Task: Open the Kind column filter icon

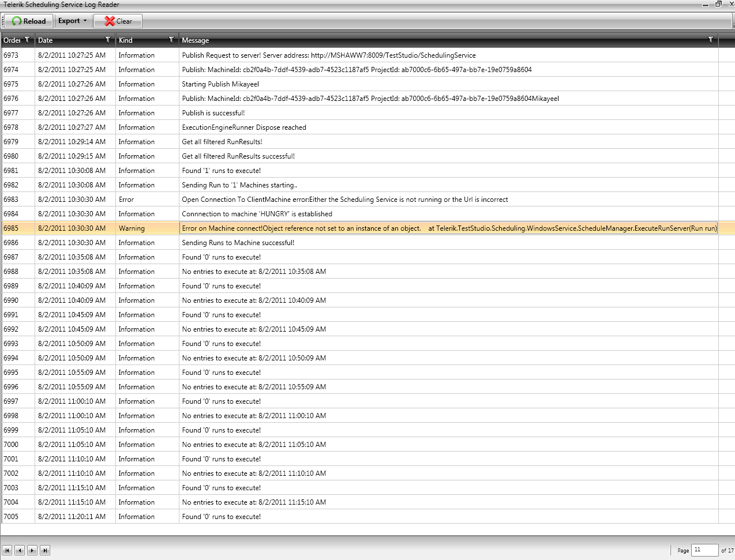Action: point(171,40)
